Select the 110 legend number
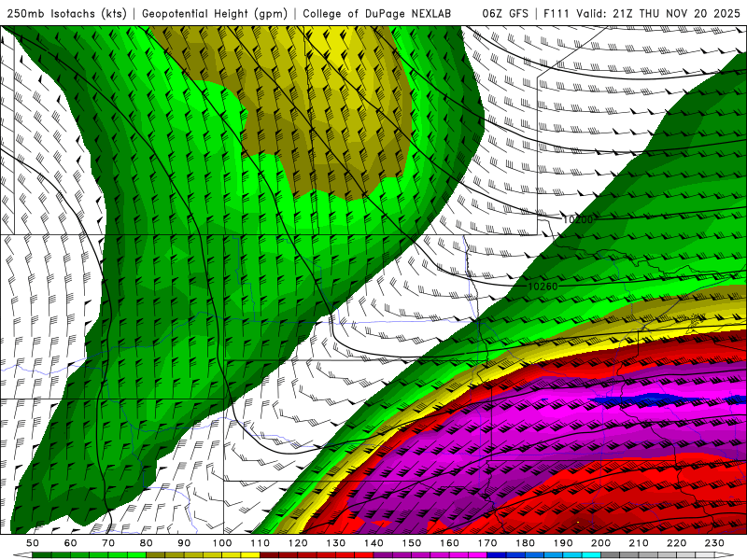 [261, 543]
